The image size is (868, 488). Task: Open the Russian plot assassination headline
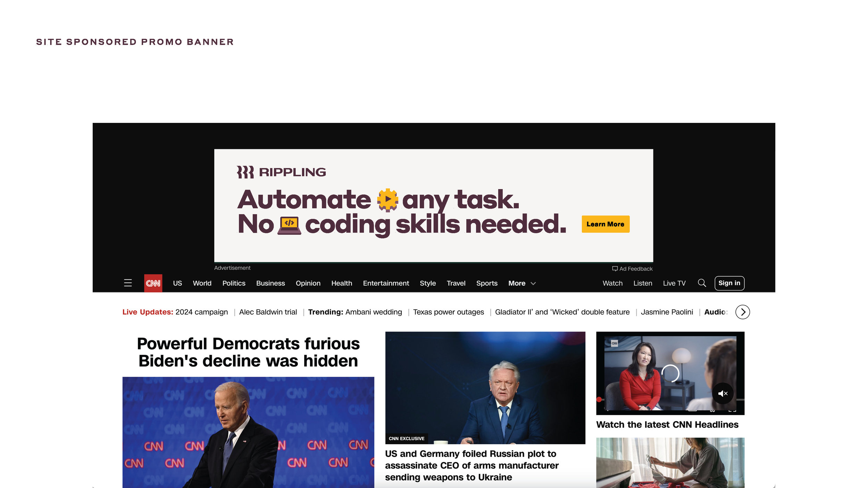coord(472,465)
